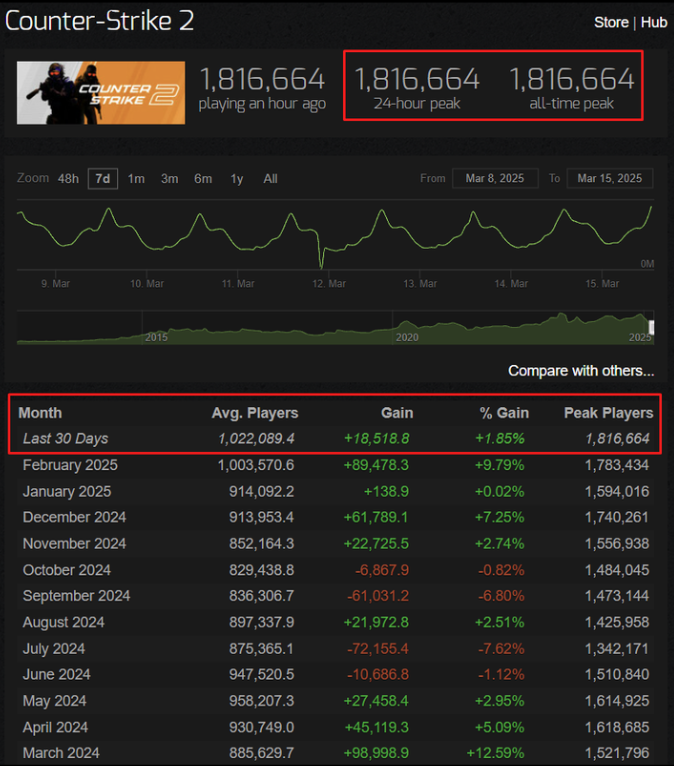Click the -61,031.2 gain value

coord(378,596)
